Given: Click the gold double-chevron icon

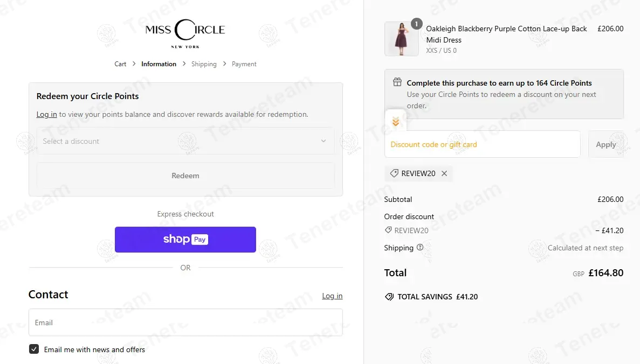Looking at the screenshot, I should coord(396,122).
